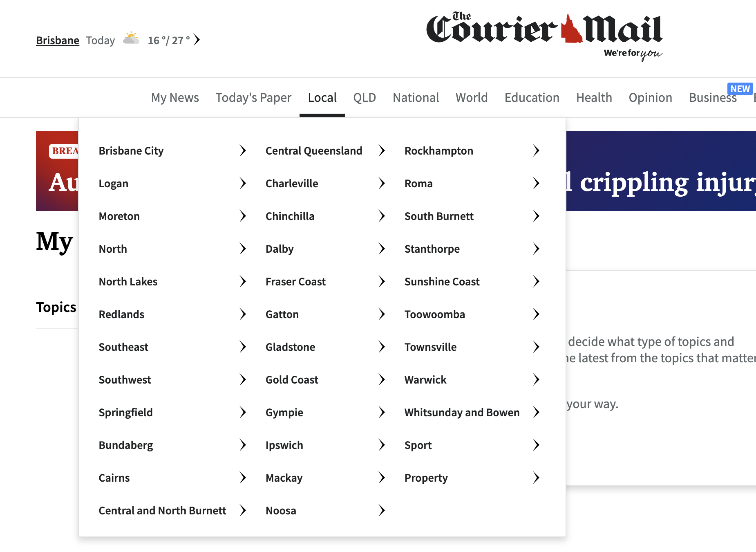Image resolution: width=756 pixels, height=552 pixels.
Task: Expand the Sport submenu chevron
Action: pos(537,445)
